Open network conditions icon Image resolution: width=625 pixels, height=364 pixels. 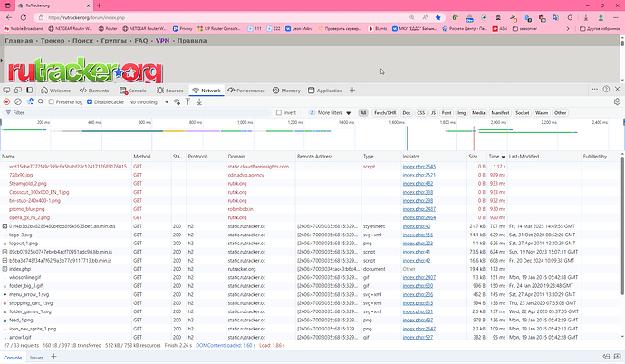[x=177, y=102]
